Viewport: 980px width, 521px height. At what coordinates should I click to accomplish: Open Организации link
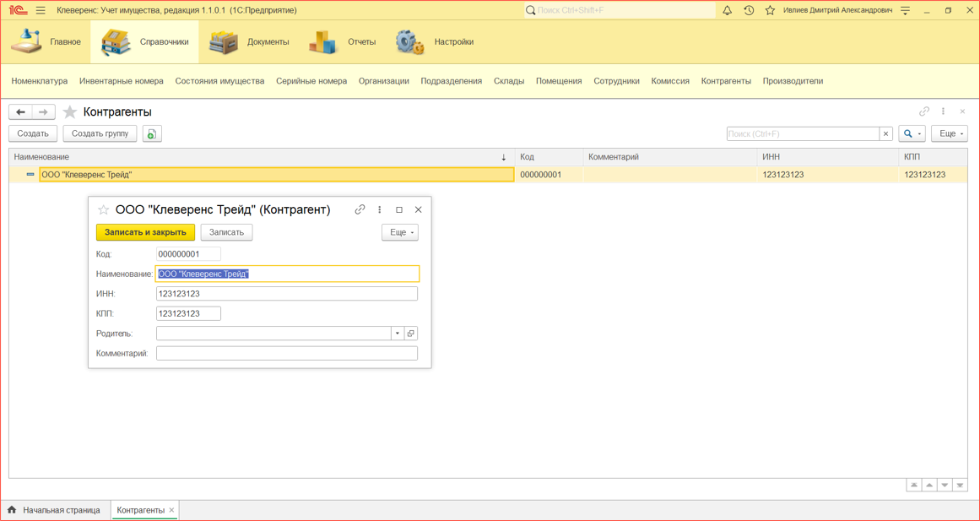click(384, 81)
